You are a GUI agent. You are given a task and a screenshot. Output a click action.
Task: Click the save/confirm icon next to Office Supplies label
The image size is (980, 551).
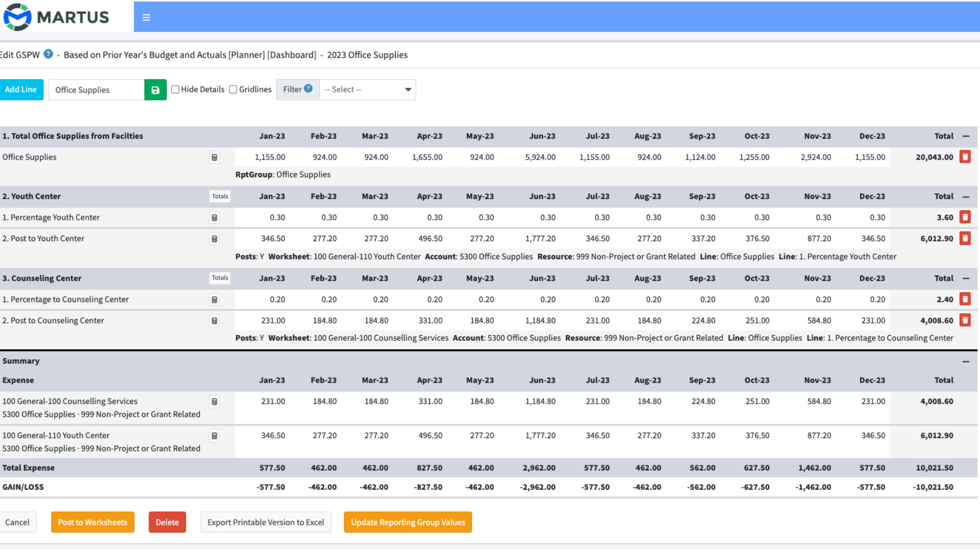click(x=155, y=89)
